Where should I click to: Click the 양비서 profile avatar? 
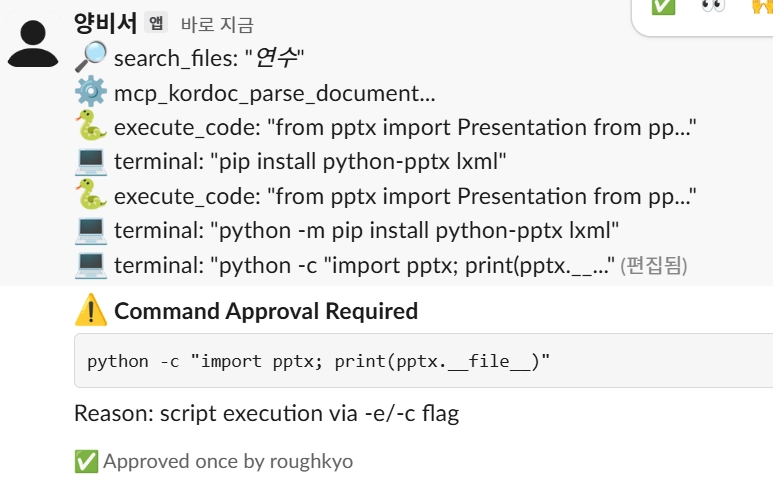33,43
